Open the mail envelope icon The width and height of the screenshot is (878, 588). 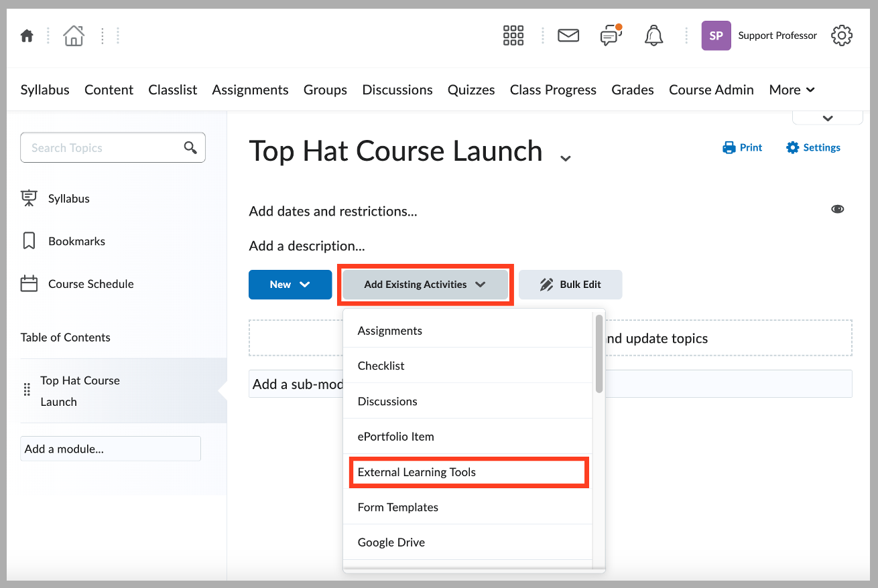click(x=568, y=35)
